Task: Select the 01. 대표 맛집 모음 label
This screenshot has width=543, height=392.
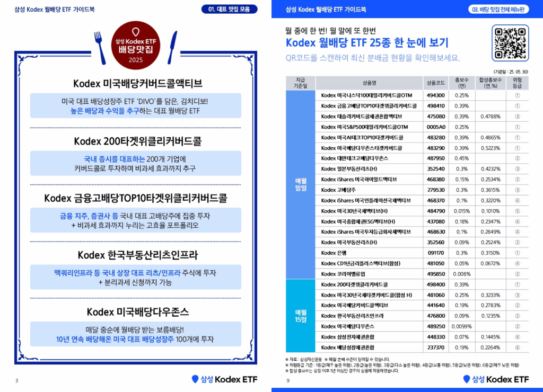Action: point(229,9)
